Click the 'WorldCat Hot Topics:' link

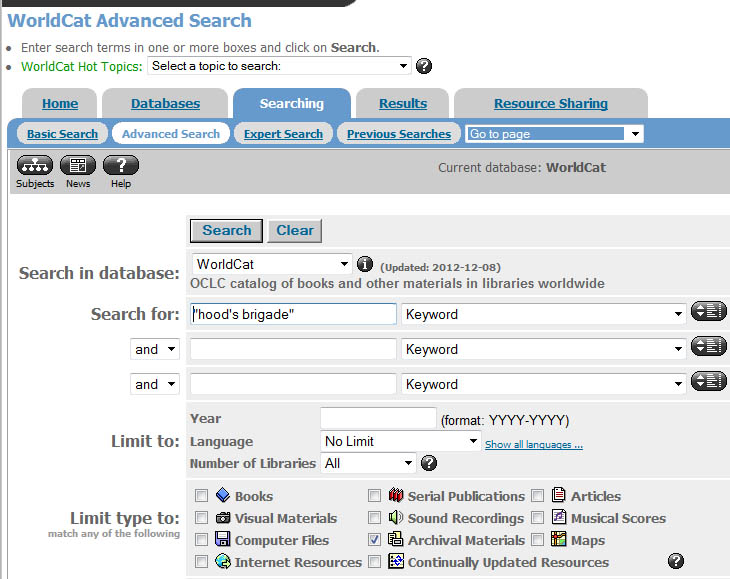pos(81,67)
